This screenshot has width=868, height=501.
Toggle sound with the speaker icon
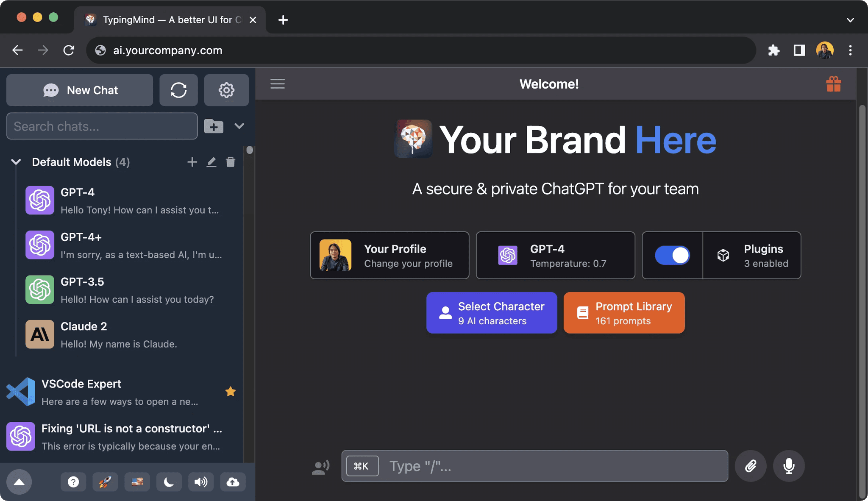click(x=201, y=482)
